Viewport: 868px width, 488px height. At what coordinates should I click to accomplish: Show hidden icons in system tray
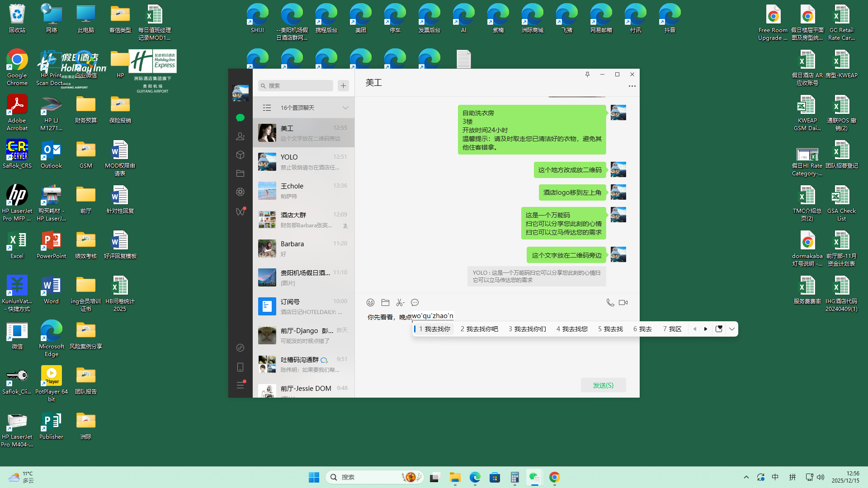pos(746,477)
